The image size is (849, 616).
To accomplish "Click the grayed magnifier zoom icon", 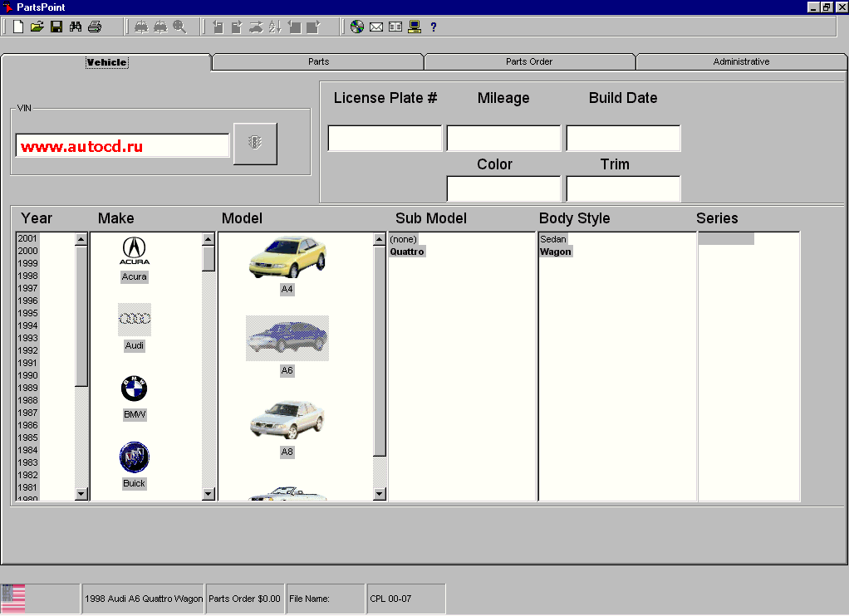I will [179, 27].
